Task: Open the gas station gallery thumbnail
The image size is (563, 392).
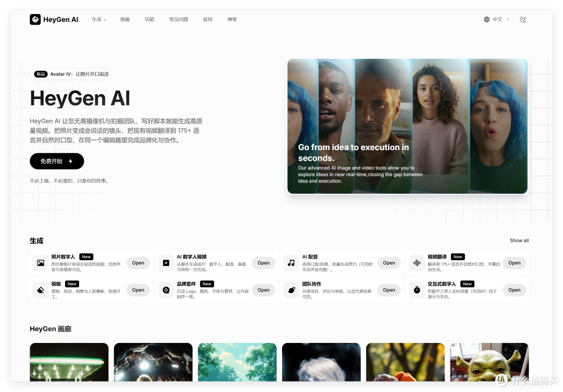Action: (69, 362)
